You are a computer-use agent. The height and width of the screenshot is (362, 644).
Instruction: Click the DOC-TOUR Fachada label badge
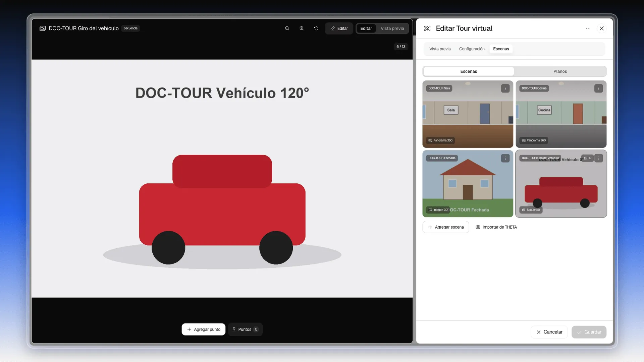442,158
